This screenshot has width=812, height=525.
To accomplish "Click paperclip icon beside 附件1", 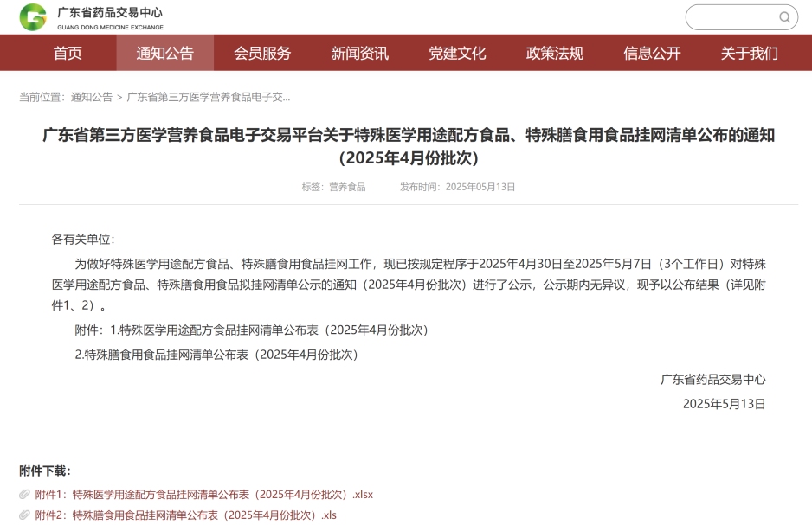I will click(x=24, y=495).
